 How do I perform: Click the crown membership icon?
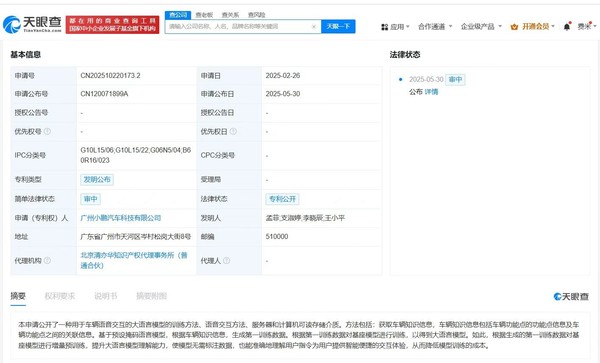[514, 27]
